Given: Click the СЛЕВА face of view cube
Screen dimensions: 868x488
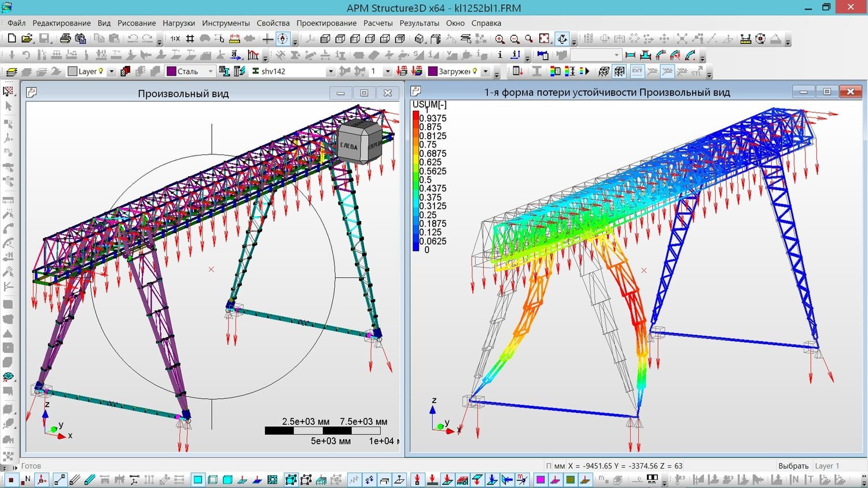Looking at the screenshot, I should (349, 146).
